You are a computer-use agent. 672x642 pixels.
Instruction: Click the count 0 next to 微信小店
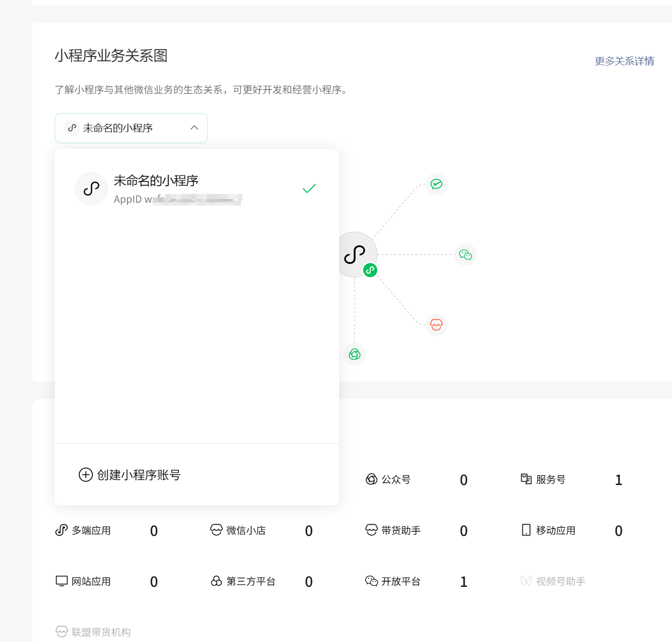[309, 531]
